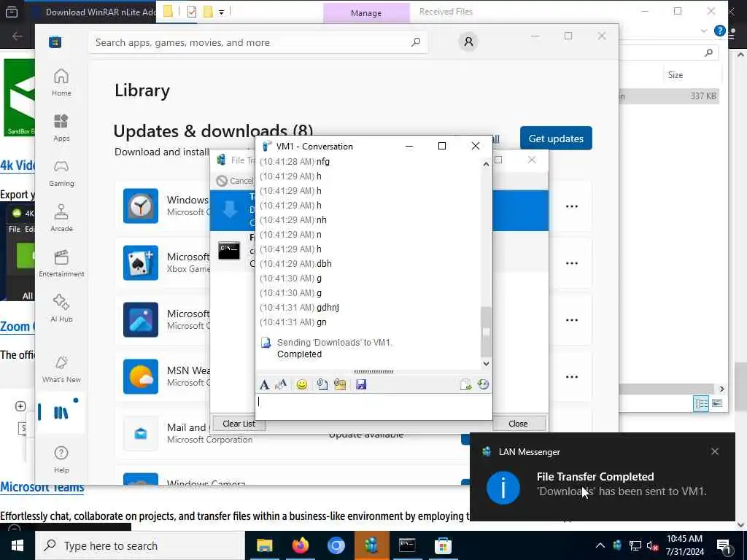This screenshot has width=747, height=560.
Task: Open Microsoft Store from the taskbar
Action: pyautogui.click(x=443, y=545)
